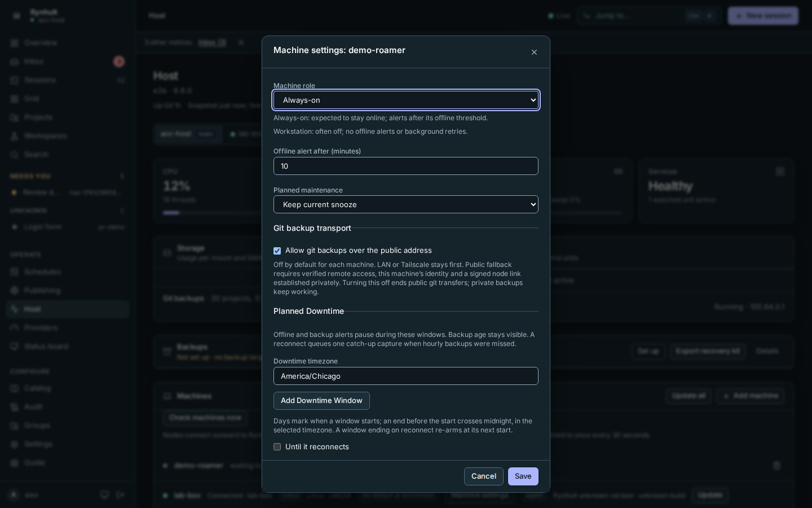The width and height of the screenshot is (812, 508).
Task: Click the New session button behind the dialog
Action: pyautogui.click(x=763, y=16)
